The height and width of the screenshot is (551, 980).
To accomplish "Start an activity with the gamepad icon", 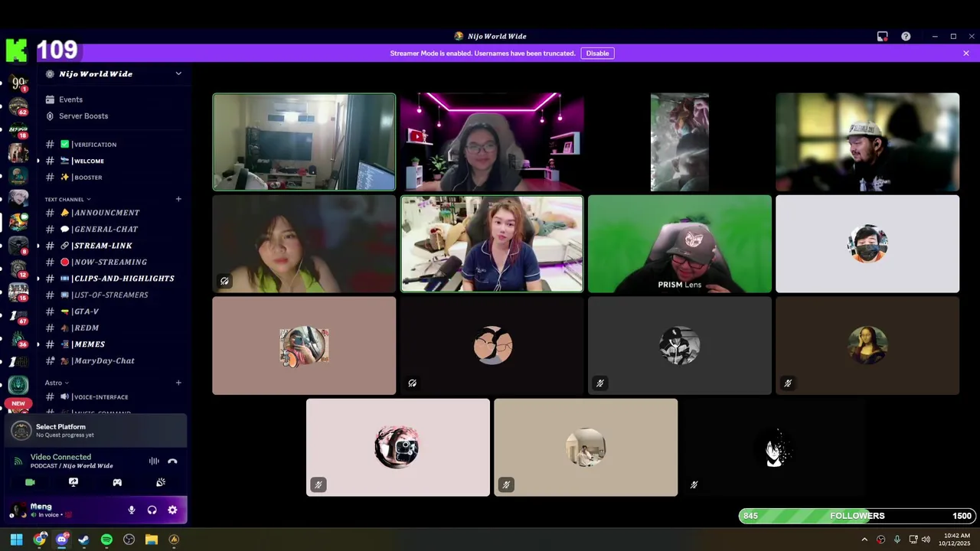I will point(117,482).
